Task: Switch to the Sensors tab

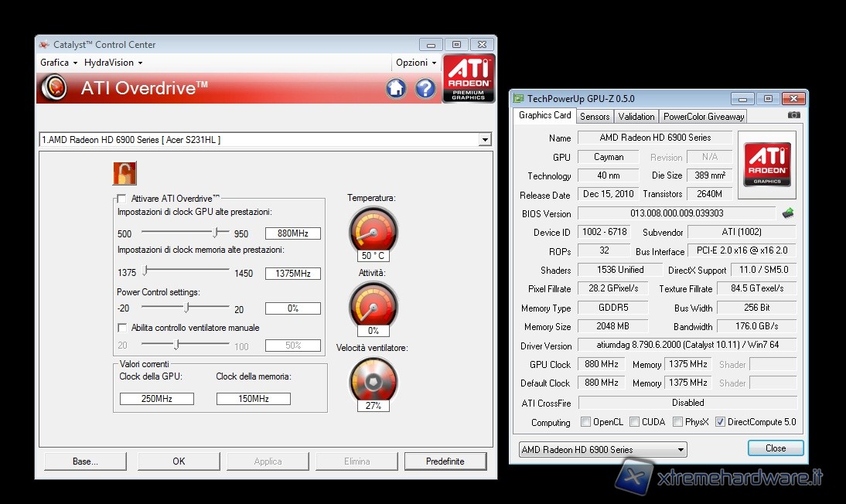Action: pyautogui.click(x=595, y=116)
